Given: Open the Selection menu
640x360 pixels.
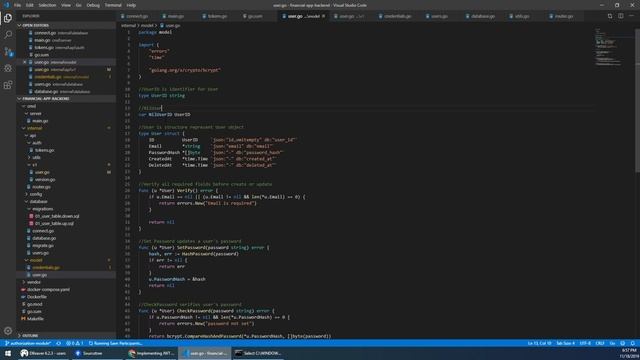Looking at the screenshot, I should pos(47,5).
